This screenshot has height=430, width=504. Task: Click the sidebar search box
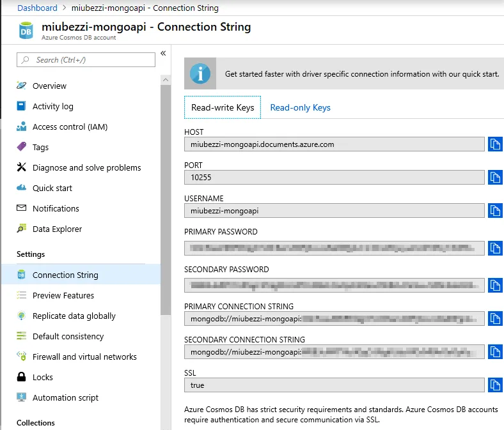[x=86, y=59]
